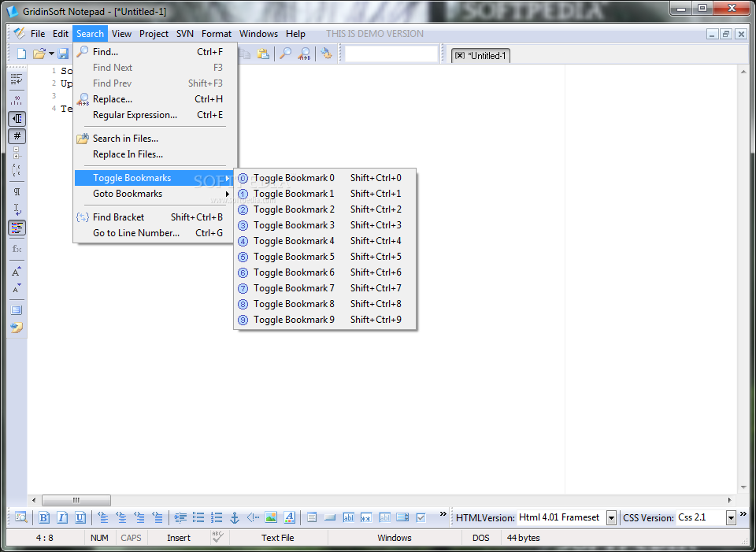The height and width of the screenshot is (552, 756).
Task: Open the View menu
Action: click(x=121, y=34)
